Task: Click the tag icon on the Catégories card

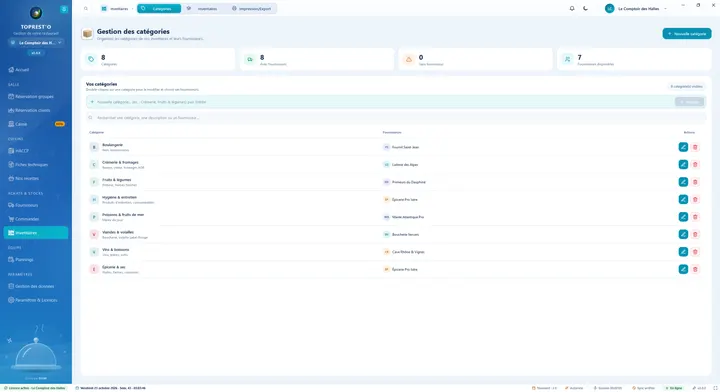Action: coord(91,59)
